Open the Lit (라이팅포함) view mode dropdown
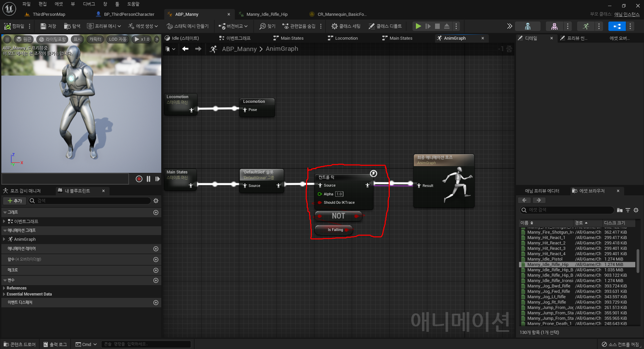This screenshot has height=349, width=644. (x=52, y=39)
